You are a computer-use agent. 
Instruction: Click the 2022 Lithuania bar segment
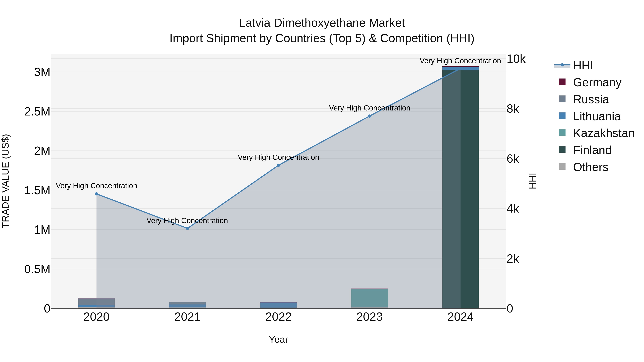tap(279, 305)
